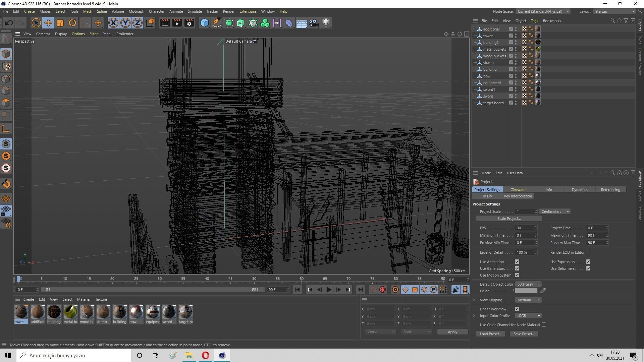The width and height of the screenshot is (644, 362).
Task: Select the metal bucket material thumbnail
Action: [x=70, y=312]
